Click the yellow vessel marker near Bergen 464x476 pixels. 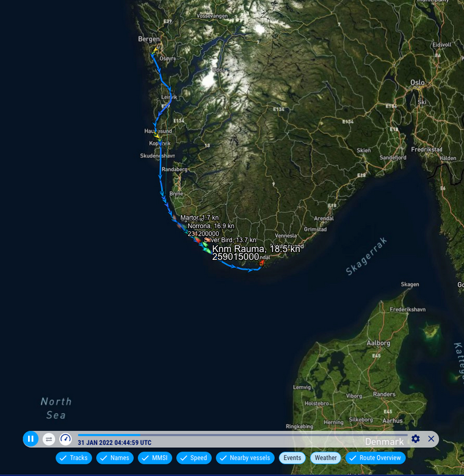tap(156, 49)
